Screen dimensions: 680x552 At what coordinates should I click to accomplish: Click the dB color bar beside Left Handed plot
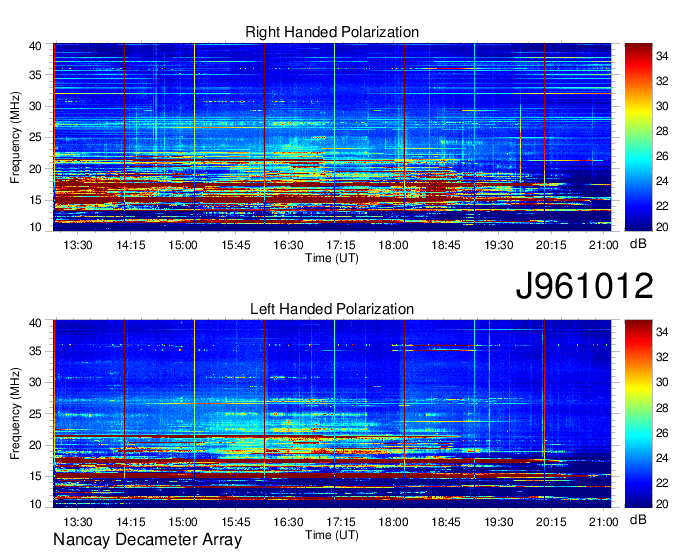[638, 414]
